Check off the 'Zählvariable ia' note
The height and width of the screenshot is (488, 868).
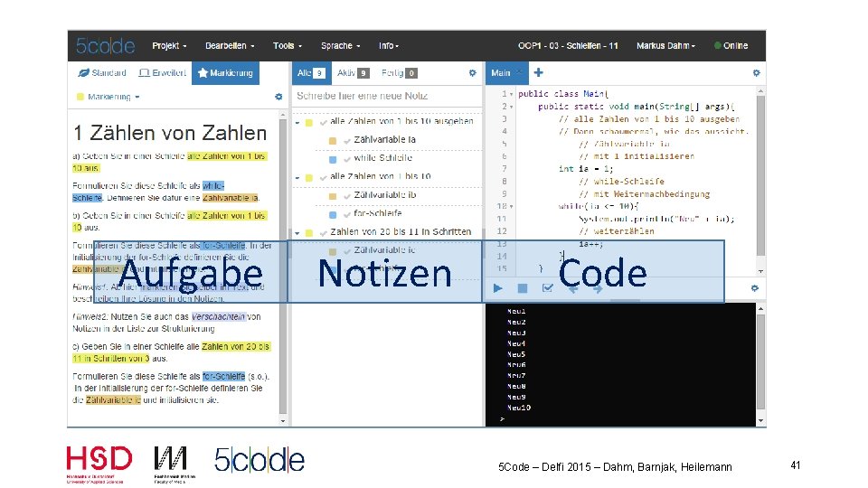pyautogui.click(x=347, y=141)
